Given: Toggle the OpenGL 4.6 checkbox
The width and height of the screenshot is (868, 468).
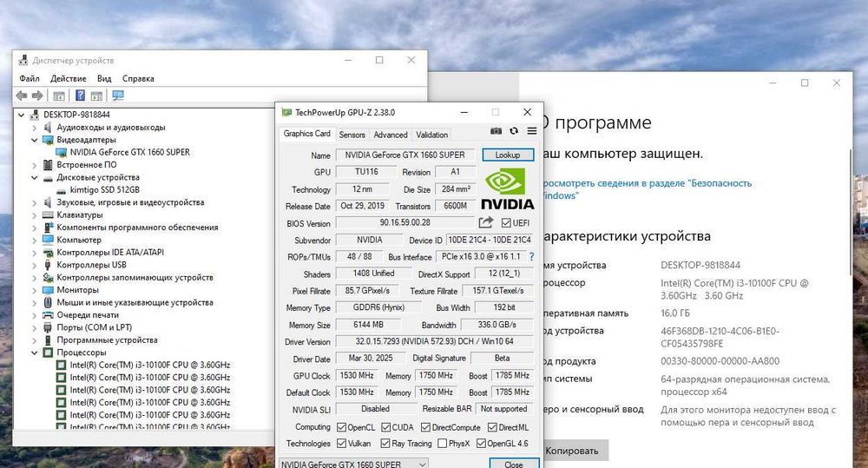Looking at the screenshot, I should pos(481,443).
